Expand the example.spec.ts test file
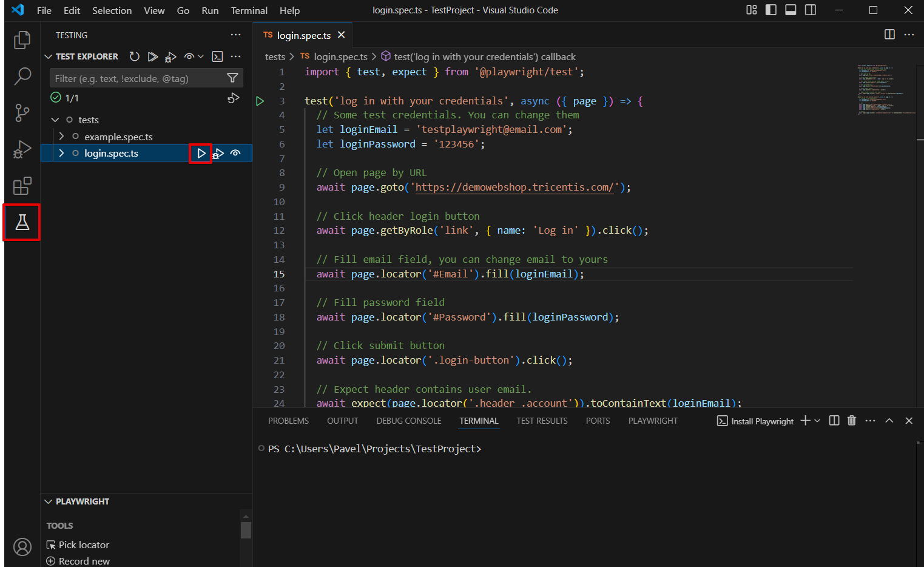Viewport: 924px width, 567px height. 61,137
